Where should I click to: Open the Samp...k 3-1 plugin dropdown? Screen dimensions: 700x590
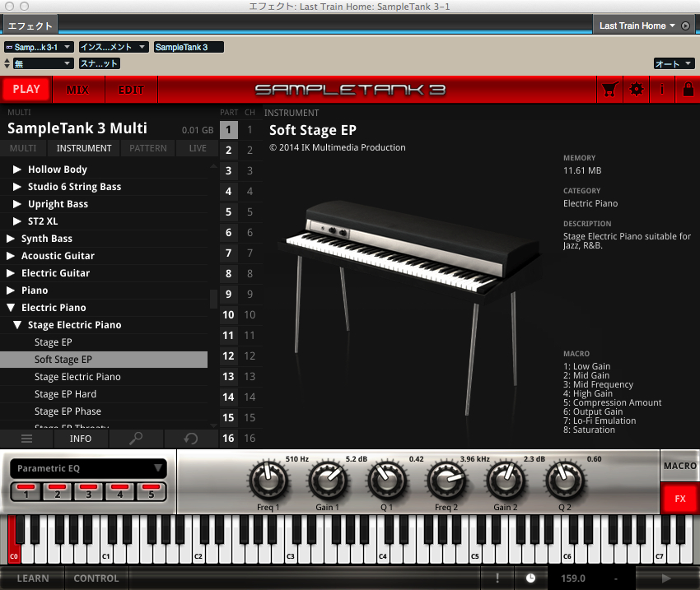pyautogui.click(x=39, y=47)
